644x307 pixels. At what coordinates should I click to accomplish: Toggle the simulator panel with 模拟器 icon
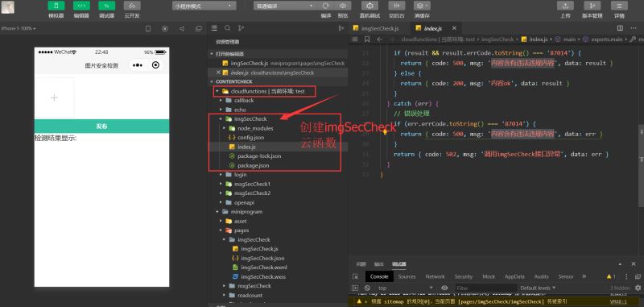pyautogui.click(x=56, y=6)
